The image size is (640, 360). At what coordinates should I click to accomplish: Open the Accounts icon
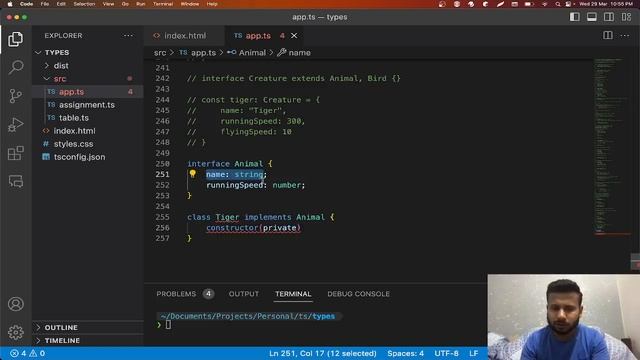[x=16, y=304]
